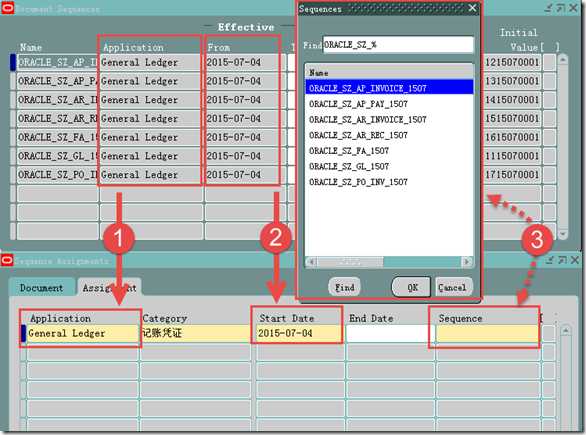Click the ORACLE_SZ_PO_I name cell

pos(58,175)
